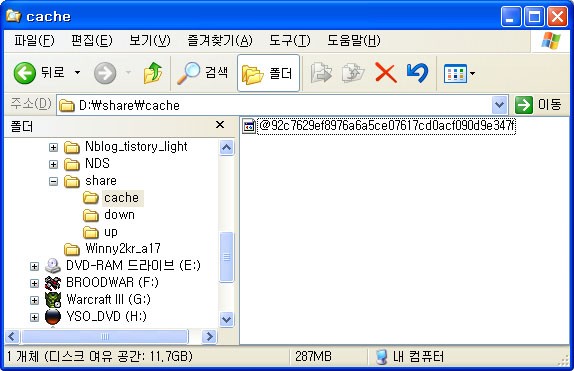Select the DVD-RAM 드라이브 (E:) drive

(x=133, y=265)
